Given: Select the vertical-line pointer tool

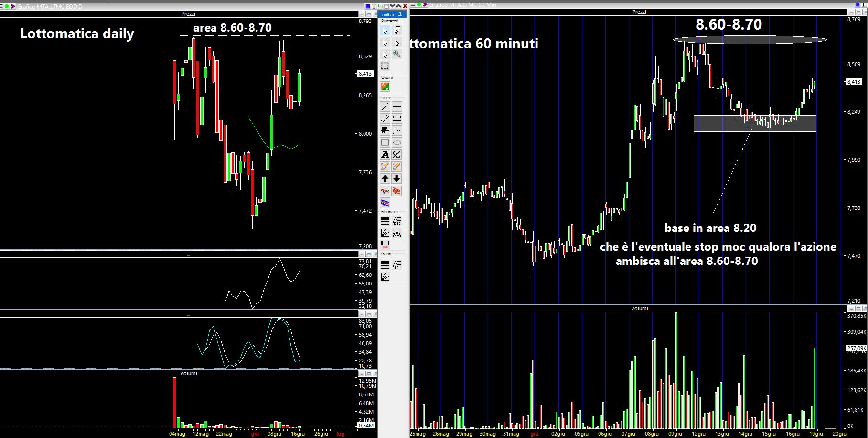Looking at the screenshot, I should (x=397, y=43).
